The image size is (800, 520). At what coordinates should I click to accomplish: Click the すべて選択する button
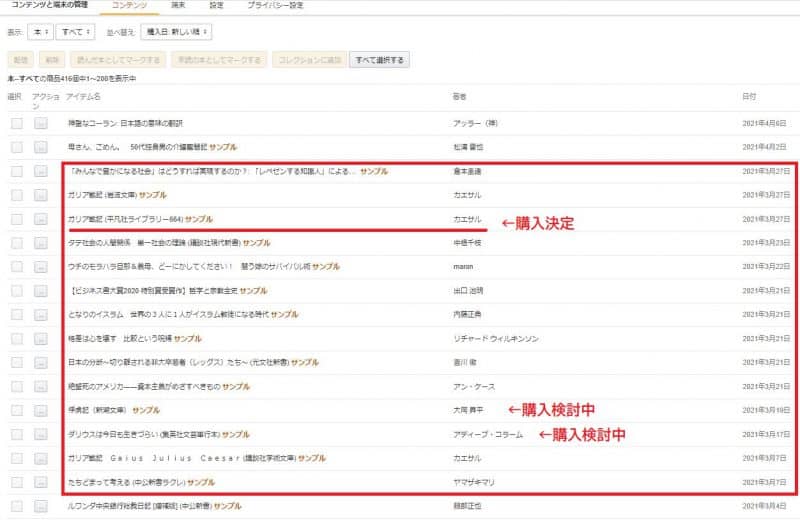pyautogui.click(x=379, y=60)
